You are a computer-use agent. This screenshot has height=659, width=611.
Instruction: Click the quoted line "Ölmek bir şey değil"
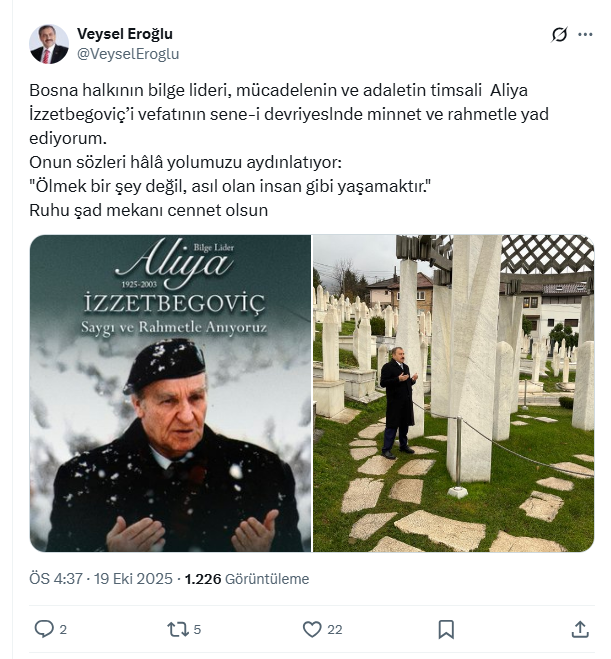click(x=230, y=186)
